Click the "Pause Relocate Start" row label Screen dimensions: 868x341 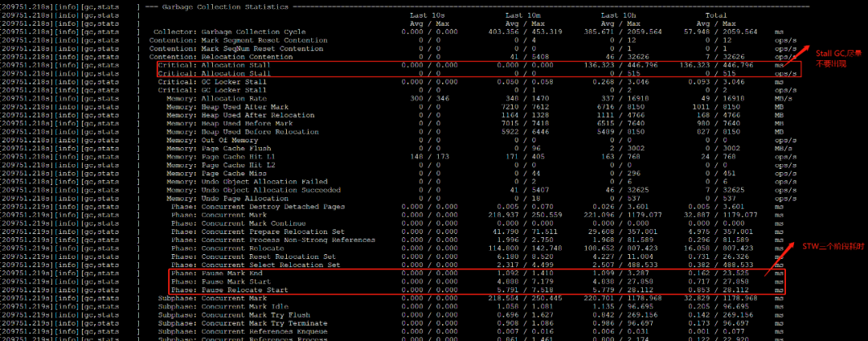point(244,290)
